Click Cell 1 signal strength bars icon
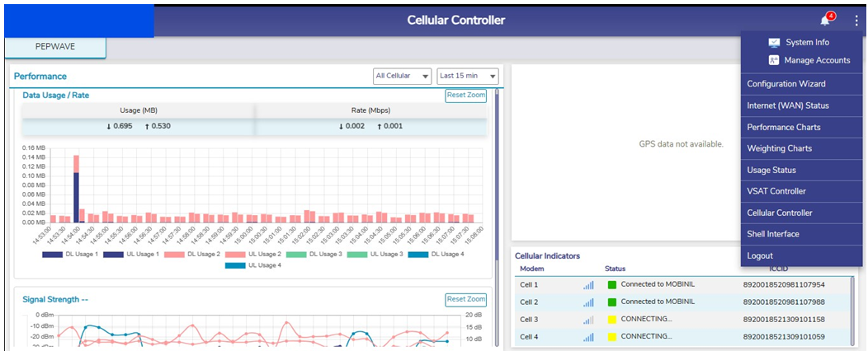The height and width of the screenshot is (351, 868). [x=587, y=285]
